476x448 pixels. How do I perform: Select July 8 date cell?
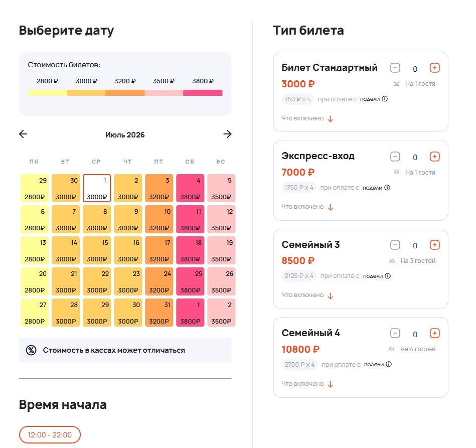[x=97, y=219]
